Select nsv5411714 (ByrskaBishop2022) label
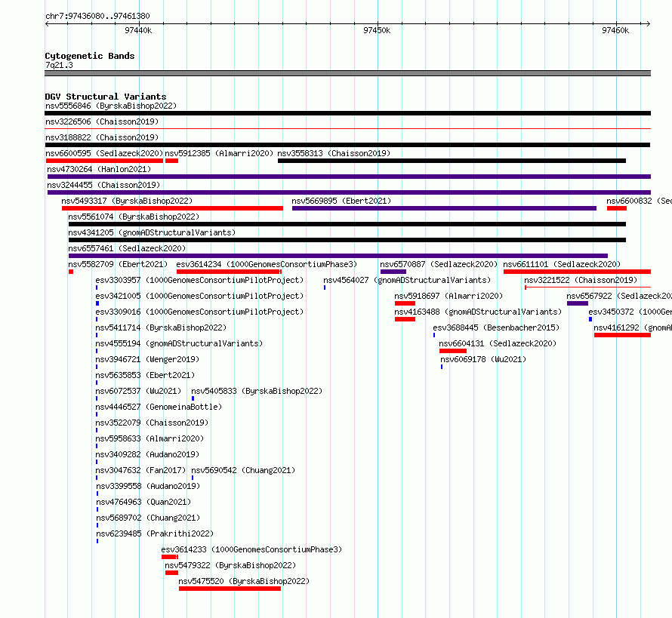This screenshot has width=672, height=618. coord(161,327)
